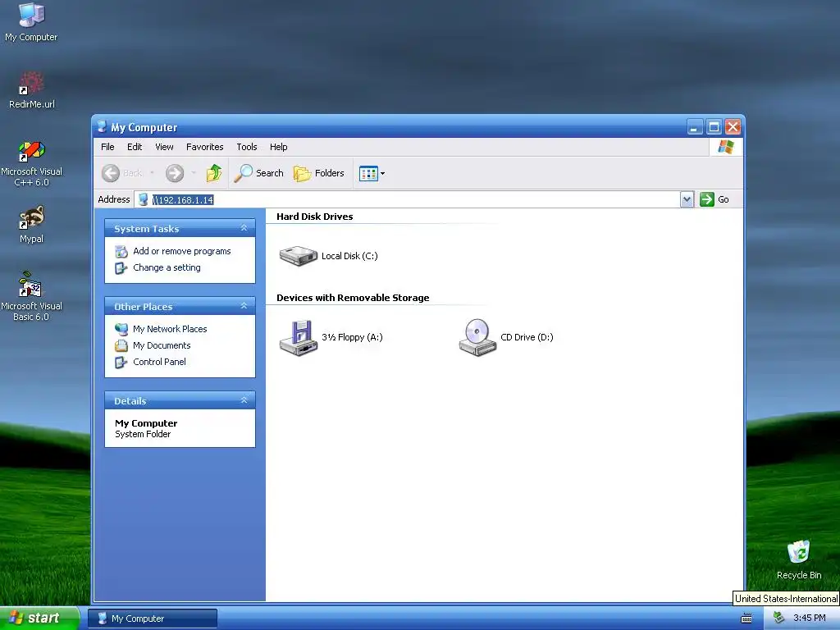Open the Tools menu
This screenshot has height=630, width=840.
[247, 147]
